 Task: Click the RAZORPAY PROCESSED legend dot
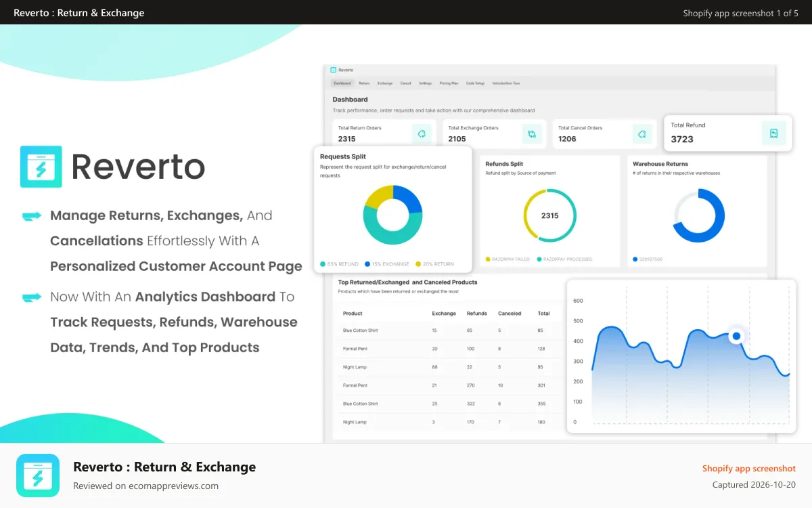[539, 259]
